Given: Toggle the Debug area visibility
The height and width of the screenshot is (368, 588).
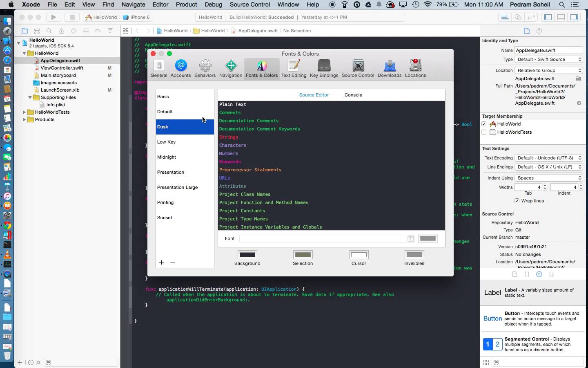Looking at the screenshot, I should point(561,17).
